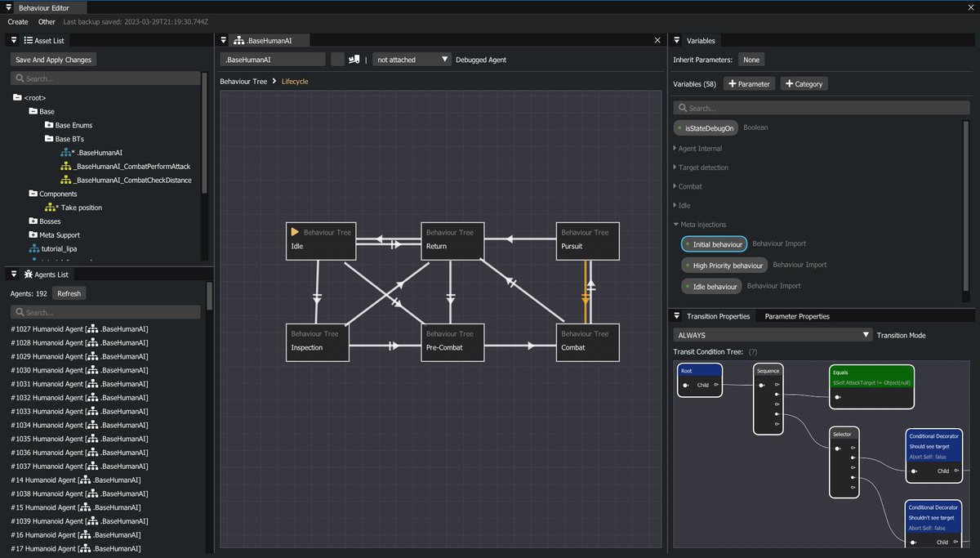
Task: Open the Variables panel options arrow
Action: (676, 40)
